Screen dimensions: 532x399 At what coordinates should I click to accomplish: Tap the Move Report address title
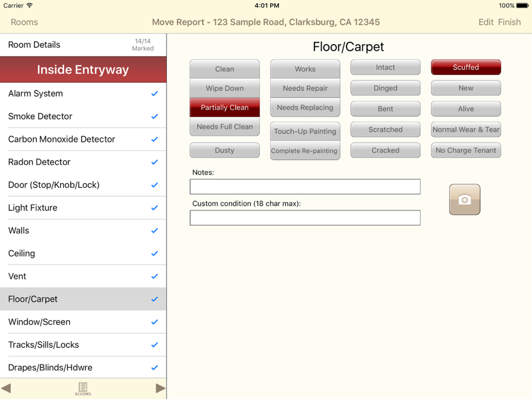265,22
